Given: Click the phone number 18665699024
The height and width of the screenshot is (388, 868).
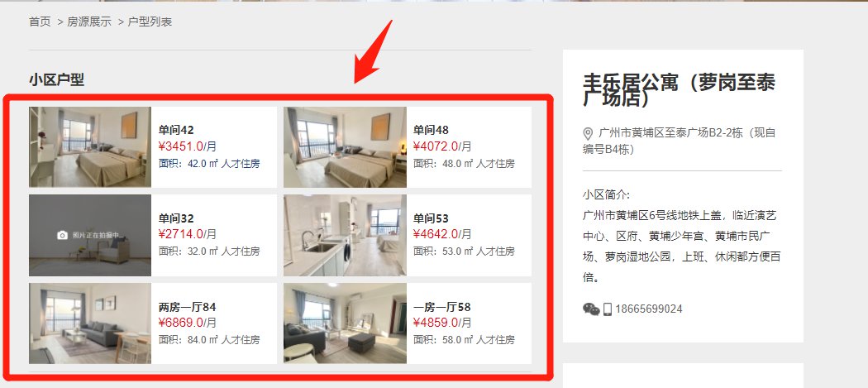Looking at the screenshot, I should pyautogui.click(x=649, y=309).
